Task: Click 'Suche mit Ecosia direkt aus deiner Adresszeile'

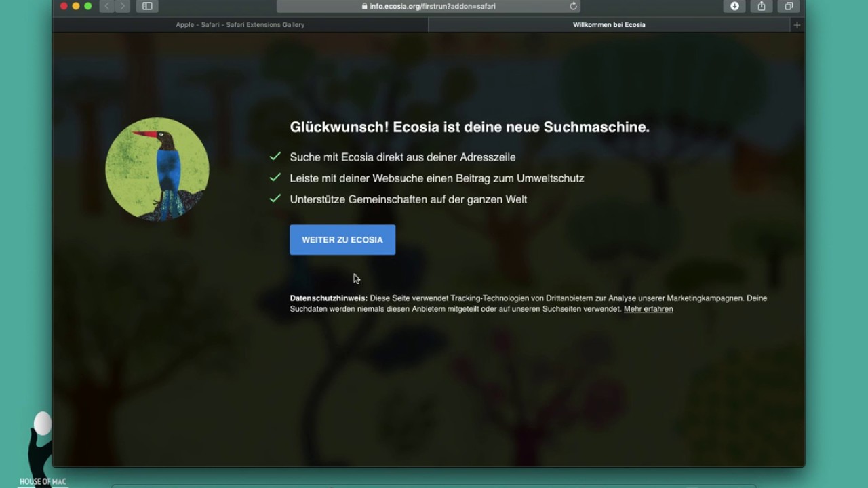Action: 403,157
